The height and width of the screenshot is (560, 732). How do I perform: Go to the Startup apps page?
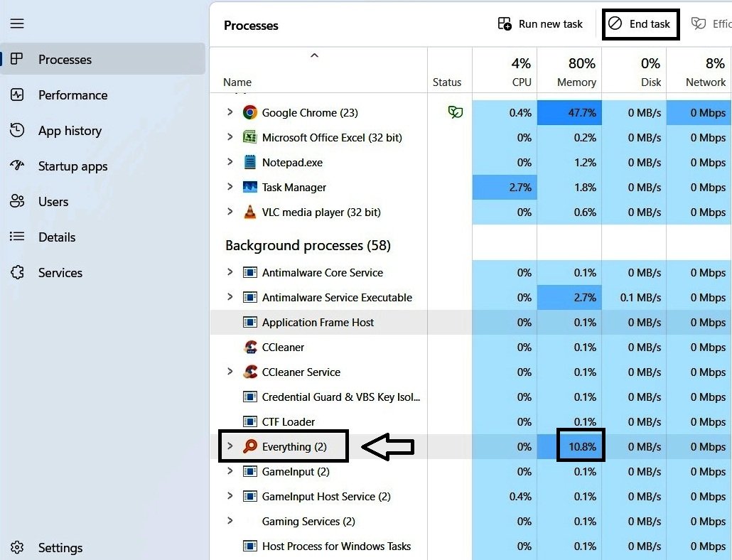[x=103, y=166]
